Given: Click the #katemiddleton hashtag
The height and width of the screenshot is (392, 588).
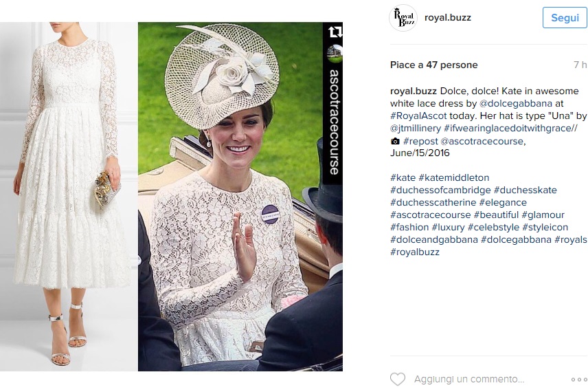Looking at the screenshot, I should click(454, 177).
